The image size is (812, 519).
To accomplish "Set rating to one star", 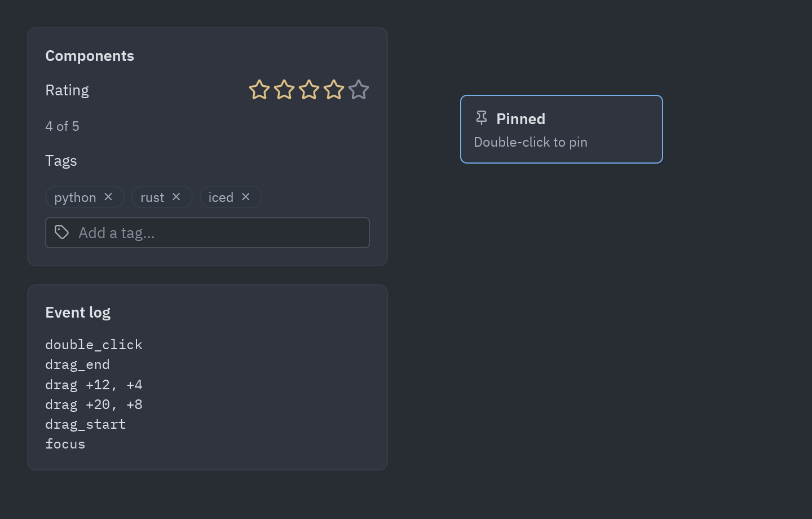I will pos(259,90).
